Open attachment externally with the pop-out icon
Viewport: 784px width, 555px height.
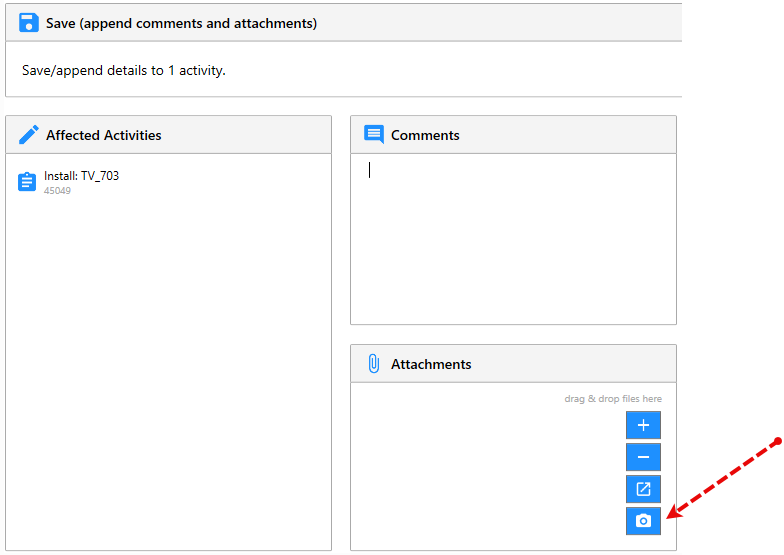pos(643,489)
